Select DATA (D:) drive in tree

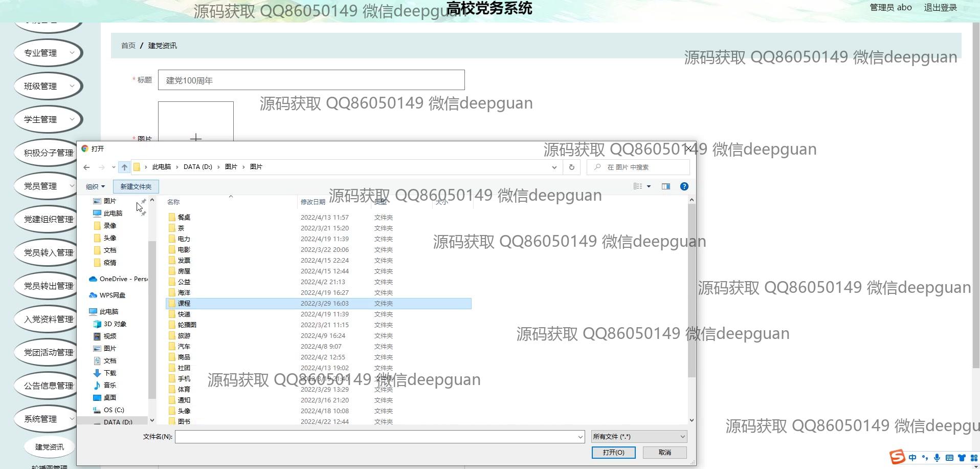[113, 422]
